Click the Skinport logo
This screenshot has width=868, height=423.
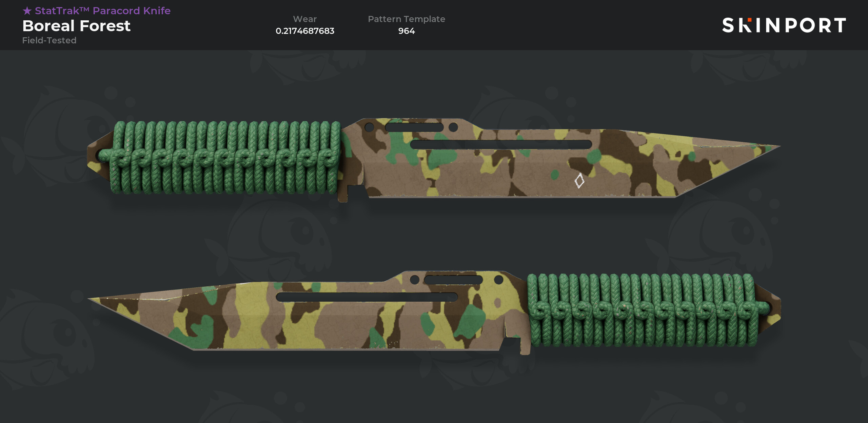pyautogui.click(x=784, y=25)
